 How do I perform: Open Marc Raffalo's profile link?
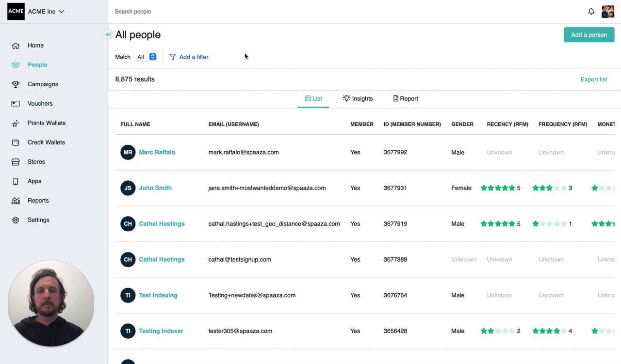click(157, 152)
